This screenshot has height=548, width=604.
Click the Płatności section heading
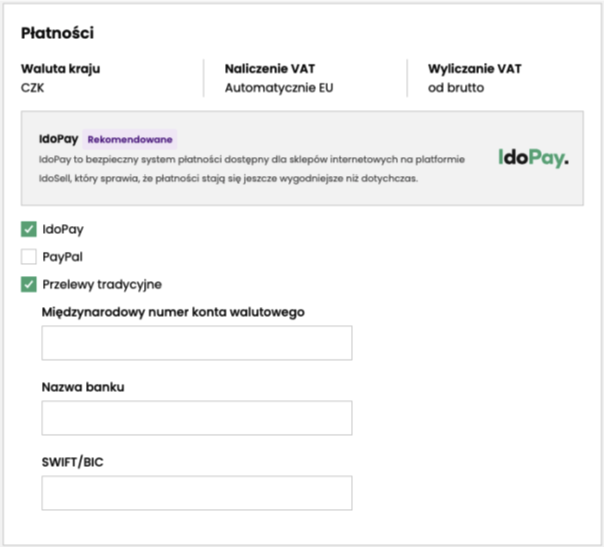pyautogui.click(x=57, y=33)
